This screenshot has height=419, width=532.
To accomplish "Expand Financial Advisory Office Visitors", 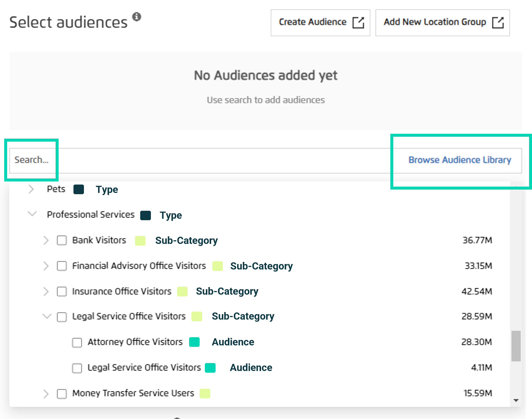I will [x=47, y=266].
